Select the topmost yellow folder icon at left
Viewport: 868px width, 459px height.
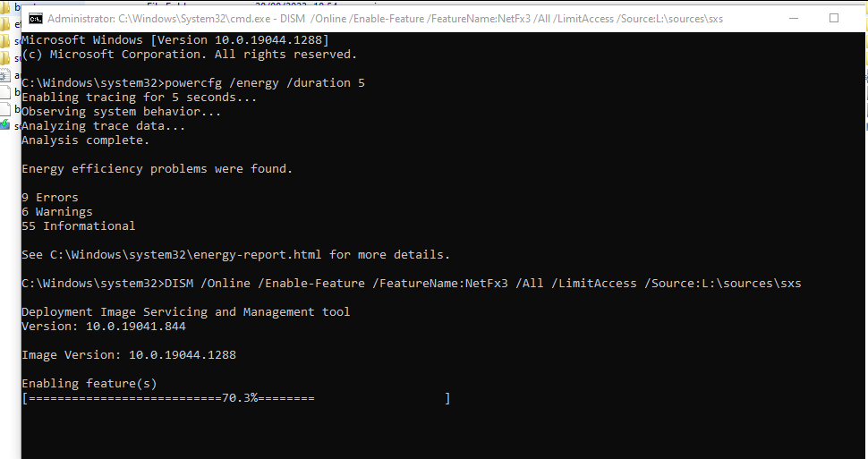5,8
